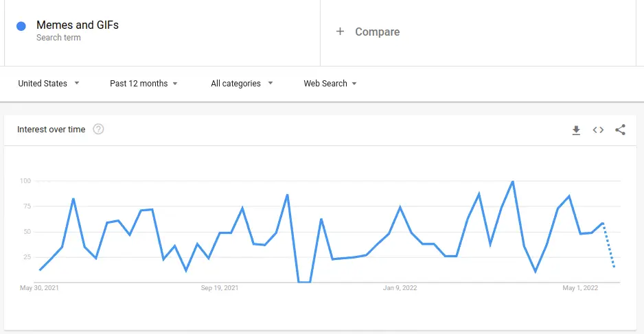The width and height of the screenshot is (644, 334).
Task: Expand the All categories dropdown
Action: [x=242, y=83]
